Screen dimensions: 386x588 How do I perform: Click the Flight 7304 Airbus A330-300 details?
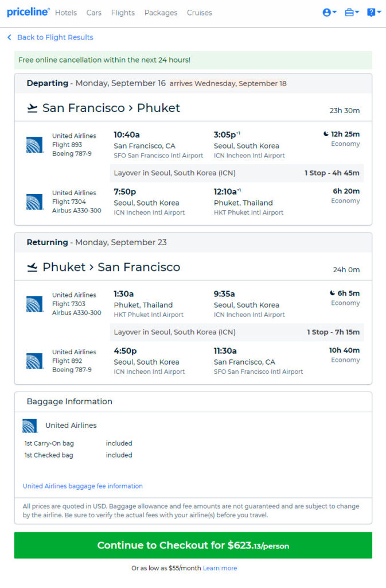point(76,202)
